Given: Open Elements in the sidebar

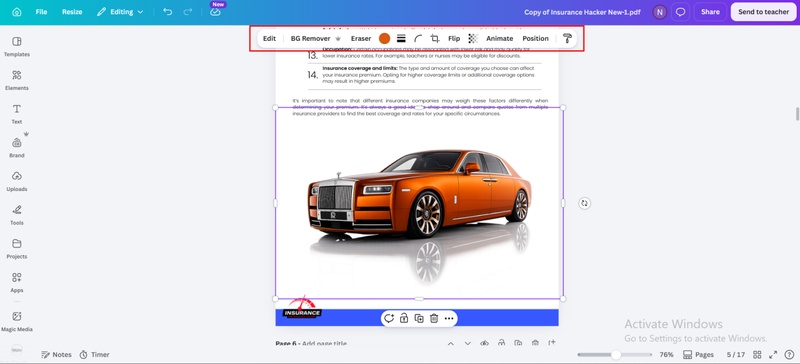Looking at the screenshot, I should click(17, 80).
